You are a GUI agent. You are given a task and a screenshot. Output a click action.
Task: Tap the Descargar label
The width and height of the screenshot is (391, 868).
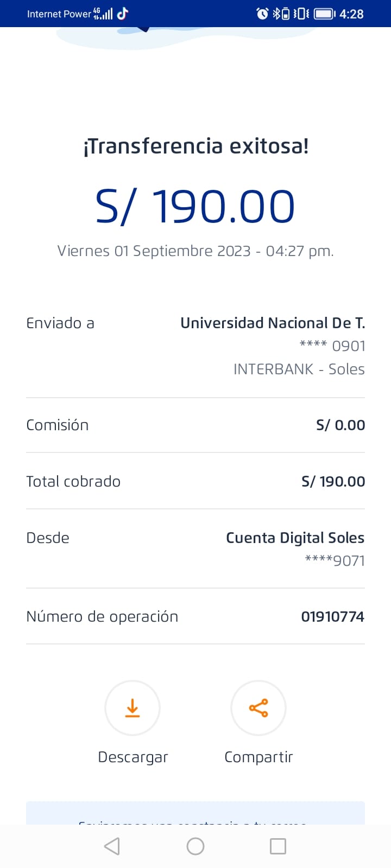[x=133, y=757]
